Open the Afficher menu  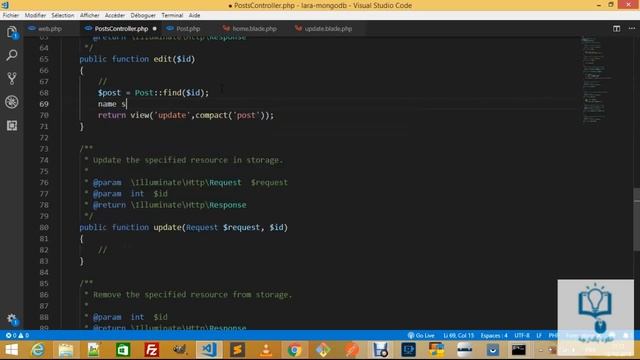coord(89,15)
